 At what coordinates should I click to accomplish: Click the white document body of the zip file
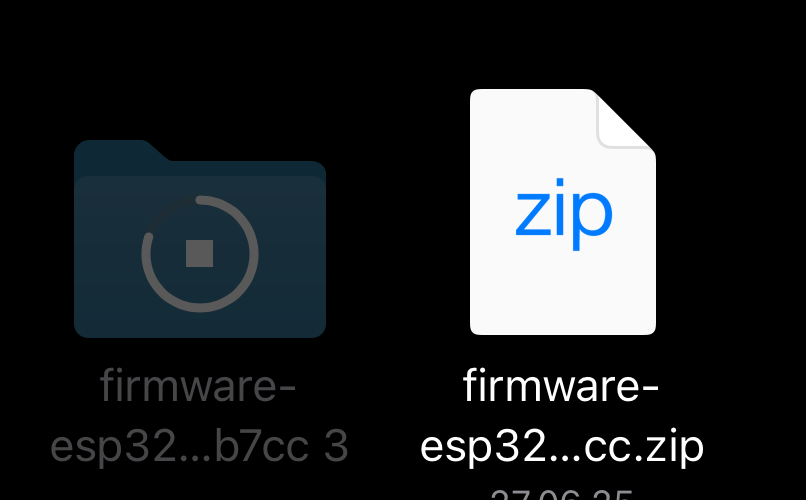click(563, 288)
